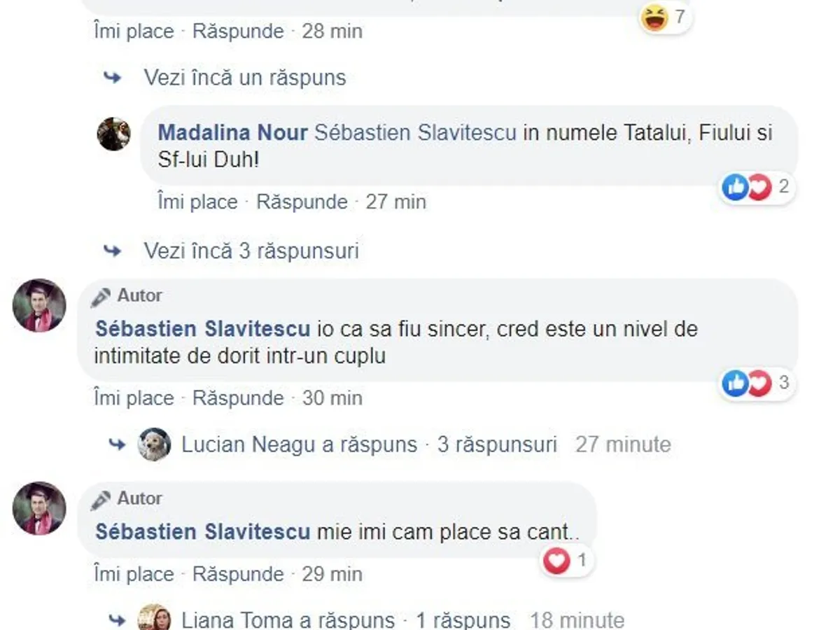This screenshot has height=630, width=840.
Task: Expand Lucian Neagu's 3 replies thread
Action: click(x=369, y=444)
